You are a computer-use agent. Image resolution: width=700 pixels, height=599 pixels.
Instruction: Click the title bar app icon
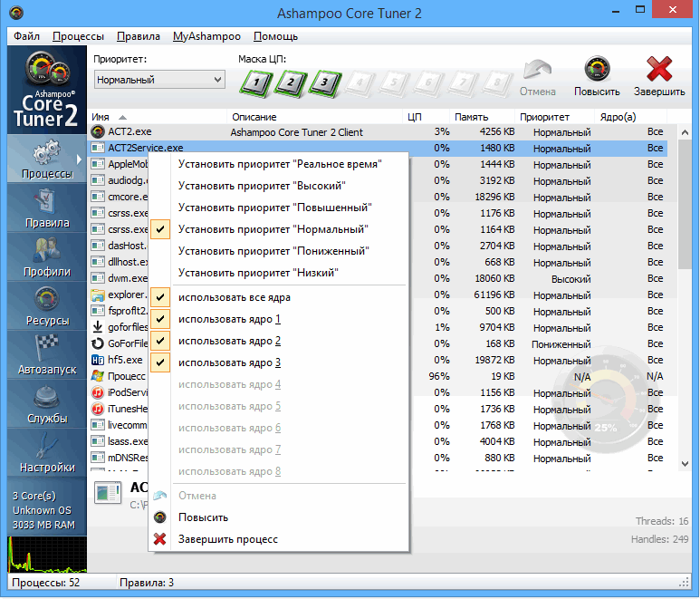tap(16, 13)
